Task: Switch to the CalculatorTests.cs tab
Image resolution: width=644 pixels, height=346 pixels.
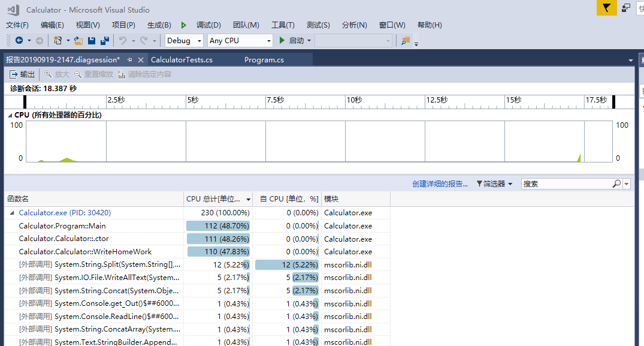Action: coord(182,59)
